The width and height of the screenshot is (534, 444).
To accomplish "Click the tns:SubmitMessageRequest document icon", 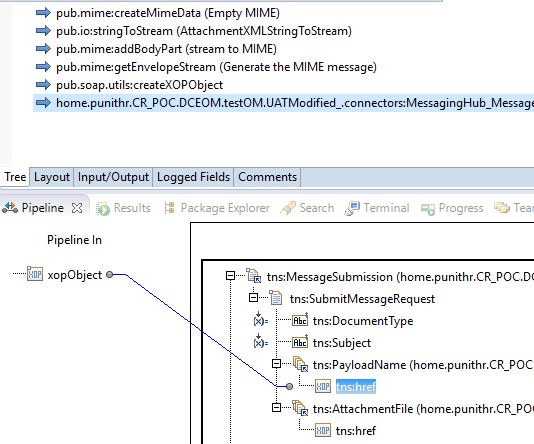I will (x=276, y=298).
